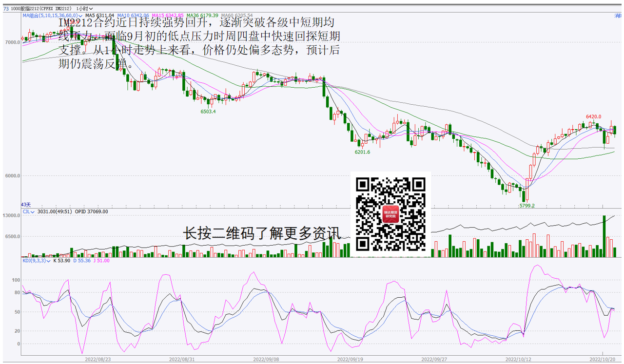Open the 1小时 time period dropdown
Viewport: 624px width, 364px height.
click(85, 9)
